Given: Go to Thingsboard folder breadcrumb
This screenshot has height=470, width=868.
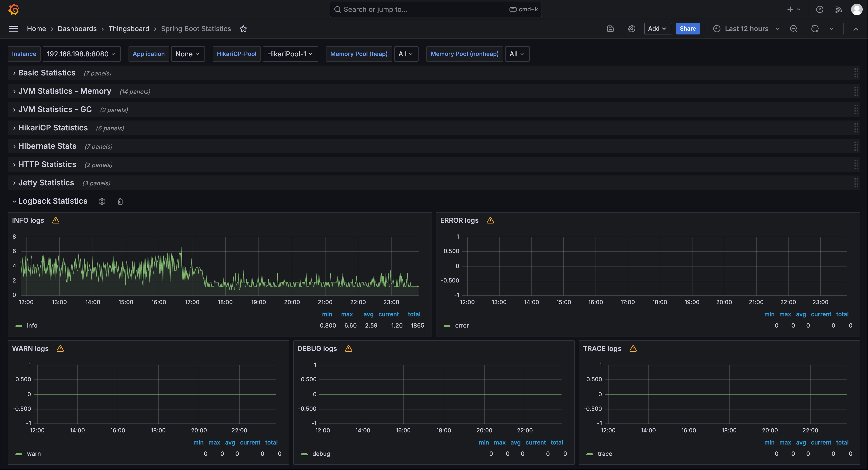Looking at the screenshot, I should (x=129, y=29).
